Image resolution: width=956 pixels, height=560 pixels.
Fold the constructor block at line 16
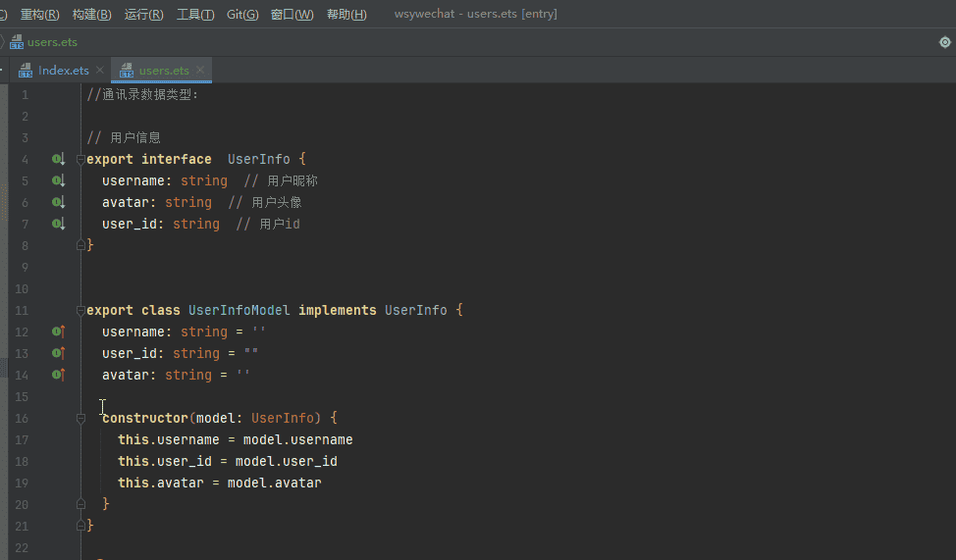point(81,418)
